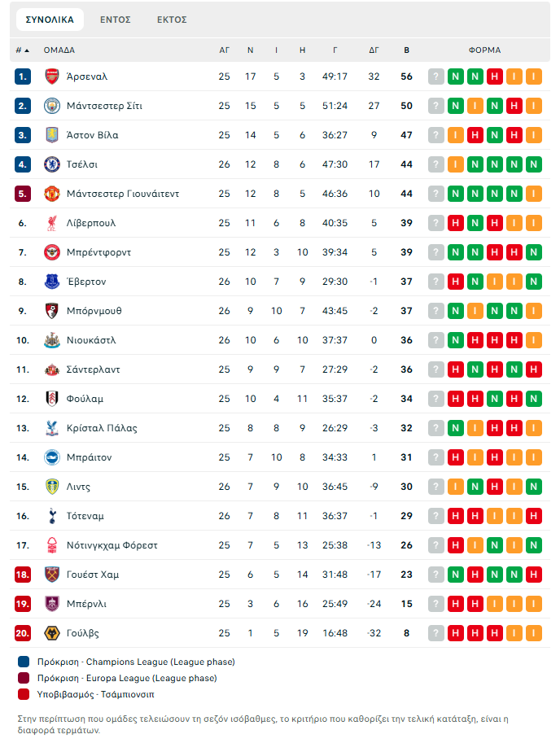Click the Arsenal club crest icon
Image resolution: width=560 pixels, height=743 pixels.
(52, 76)
